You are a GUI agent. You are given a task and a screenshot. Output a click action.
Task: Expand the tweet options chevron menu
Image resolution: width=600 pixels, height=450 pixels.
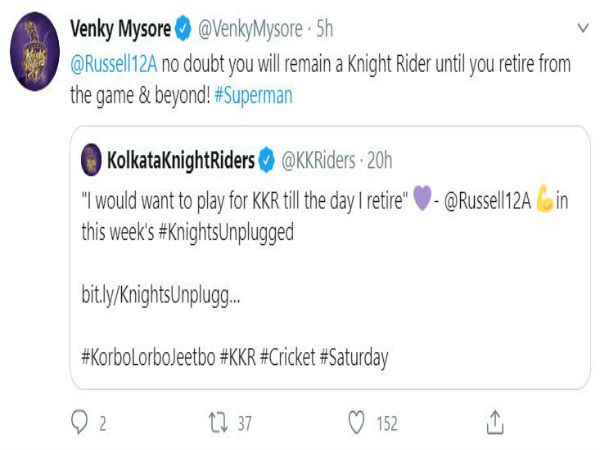tap(583, 28)
